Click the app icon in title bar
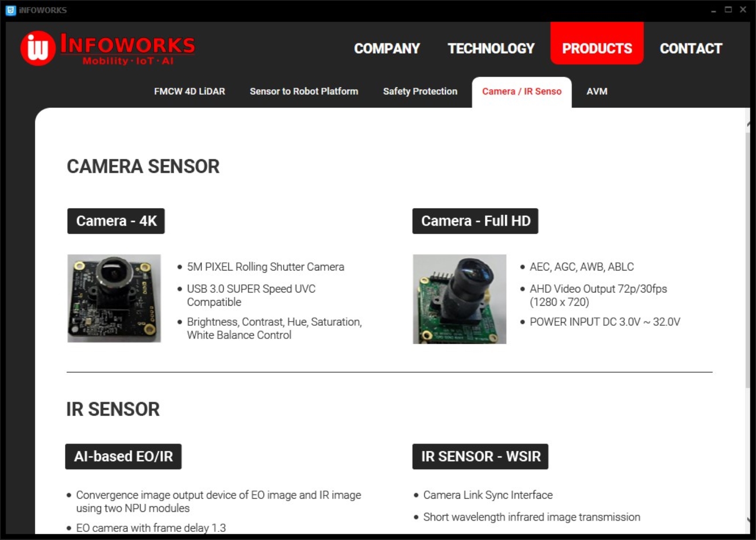 [10, 10]
